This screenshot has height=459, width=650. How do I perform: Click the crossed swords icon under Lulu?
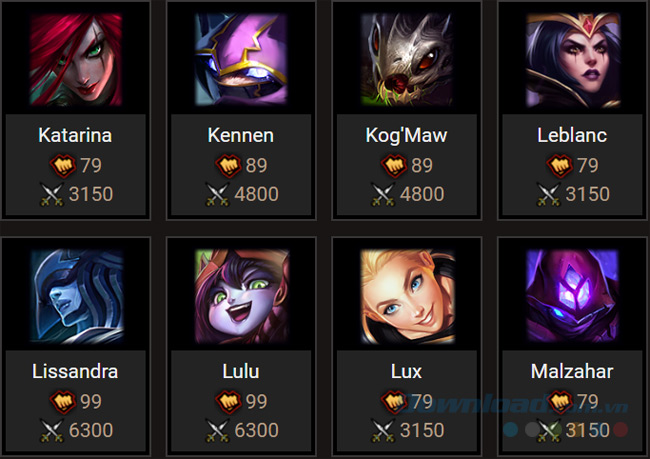[x=217, y=430]
